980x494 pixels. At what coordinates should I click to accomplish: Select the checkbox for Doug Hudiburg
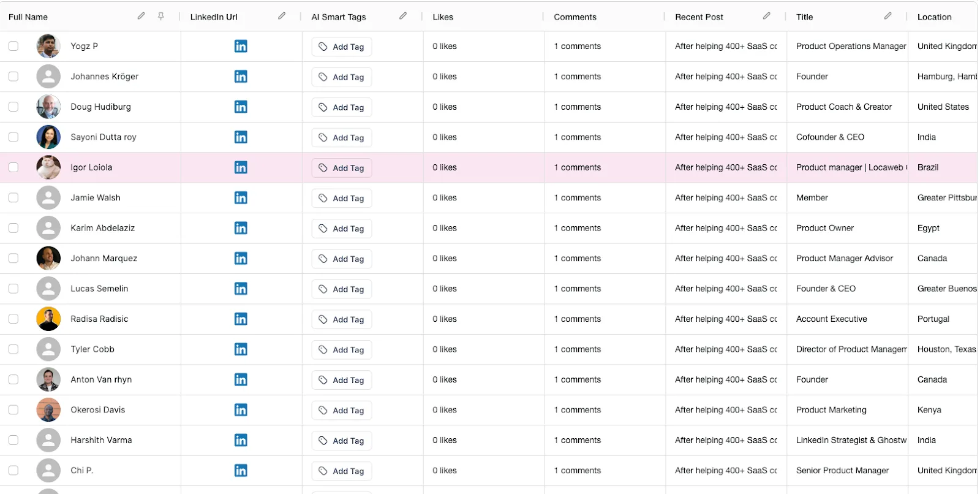click(x=13, y=107)
